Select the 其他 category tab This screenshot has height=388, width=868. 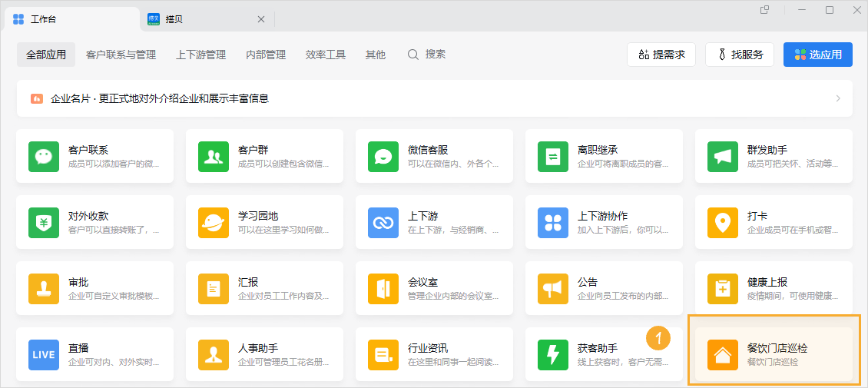(x=376, y=55)
